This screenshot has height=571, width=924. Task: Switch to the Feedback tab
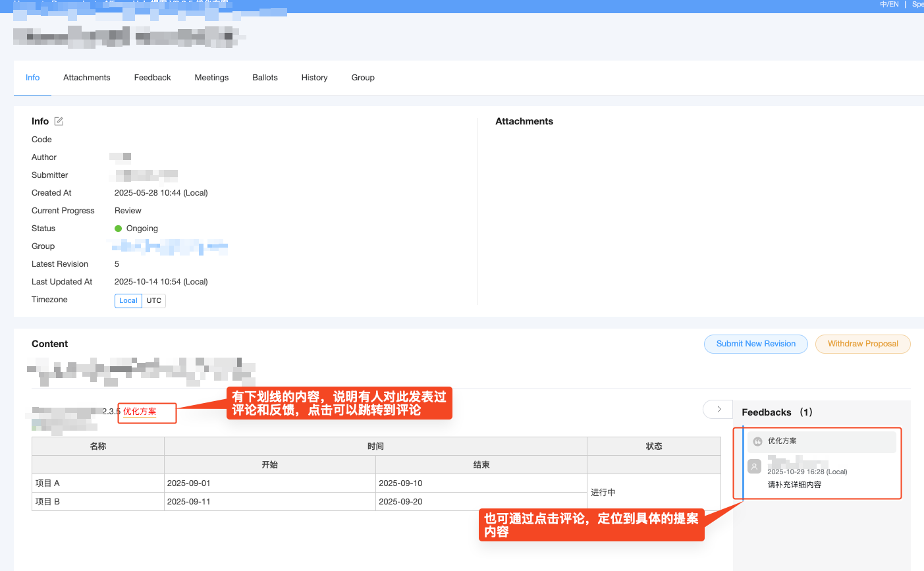(x=152, y=78)
